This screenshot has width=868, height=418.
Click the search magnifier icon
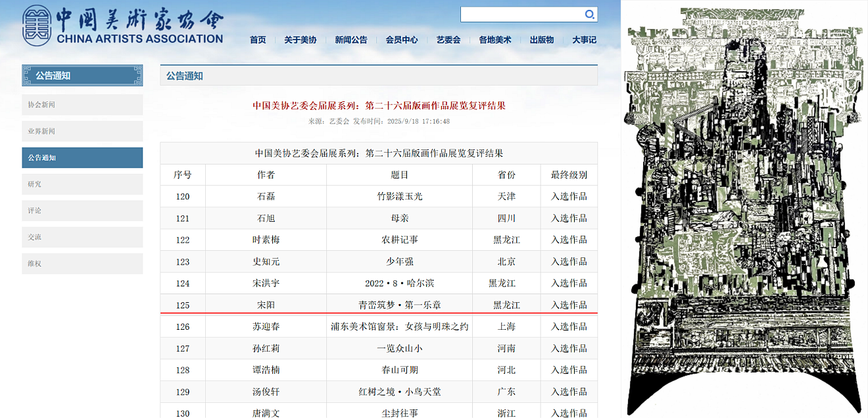(590, 14)
